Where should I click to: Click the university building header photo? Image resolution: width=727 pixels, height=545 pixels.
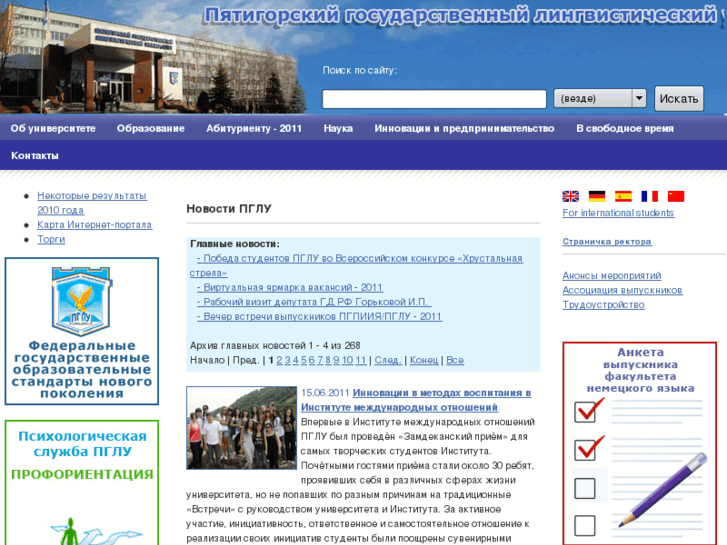[x=153, y=57]
